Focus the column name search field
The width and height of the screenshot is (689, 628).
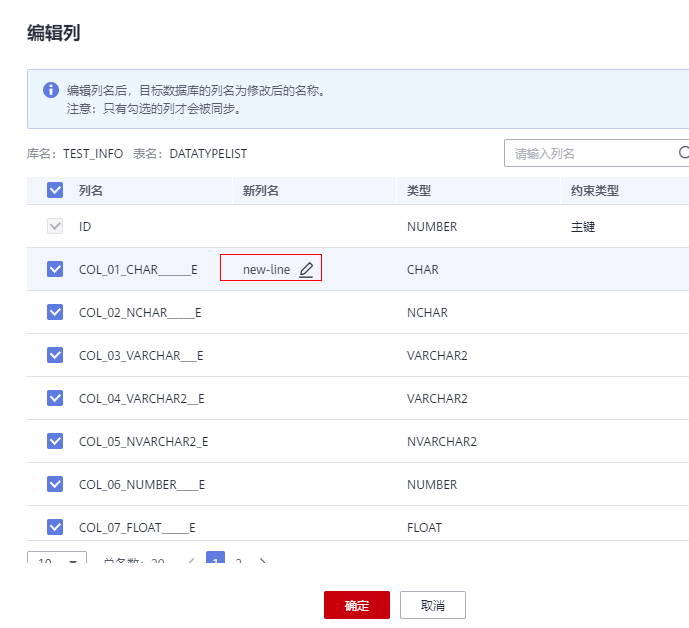click(x=590, y=154)
